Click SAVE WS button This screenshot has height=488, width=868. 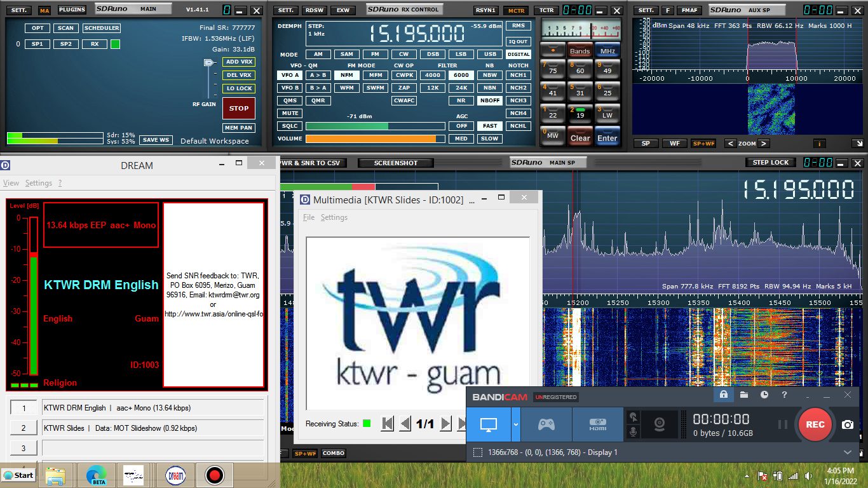coord(156,140)
